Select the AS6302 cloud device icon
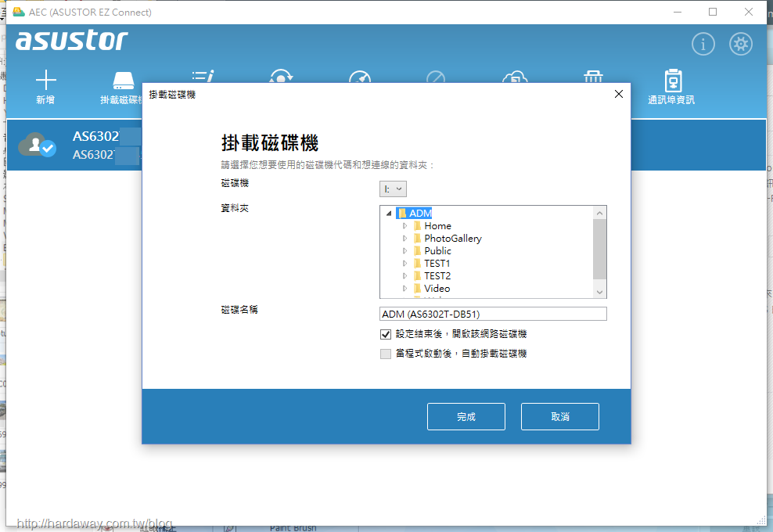This screenshot has height=532, width=773. coord(38,145)
